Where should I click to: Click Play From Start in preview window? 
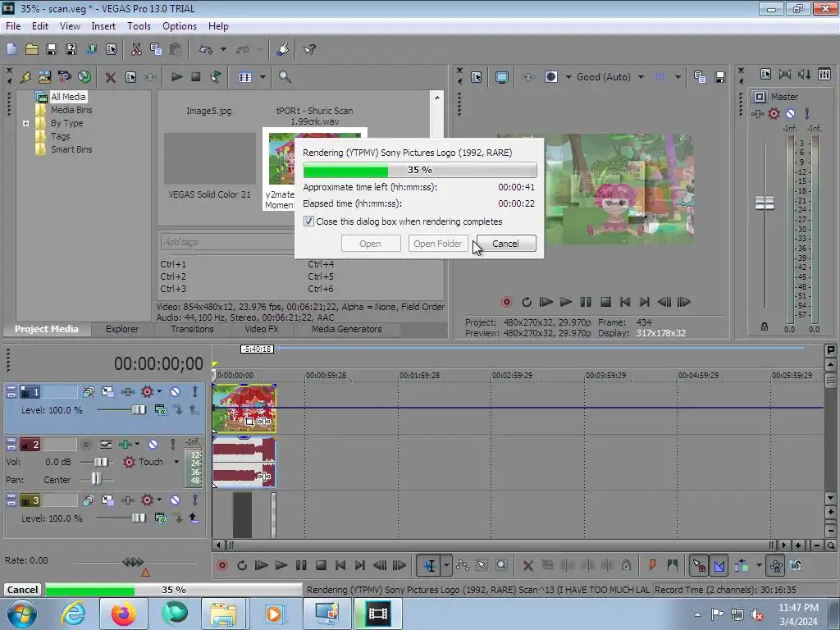(546, 302)
